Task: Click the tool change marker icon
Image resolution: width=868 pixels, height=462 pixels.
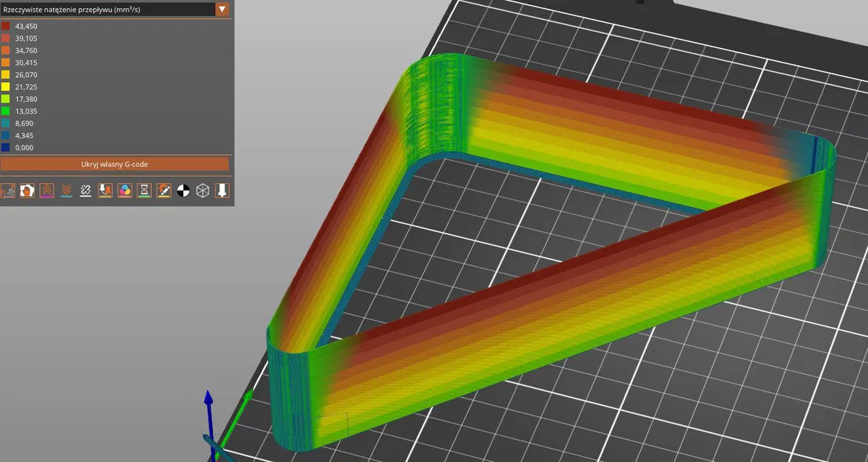Action: [x=104, y=191]
